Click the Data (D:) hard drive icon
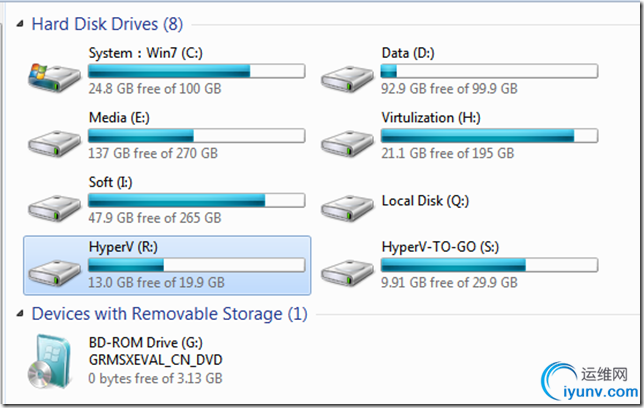This screenshot has width=644, height=408. coord(347,78)
